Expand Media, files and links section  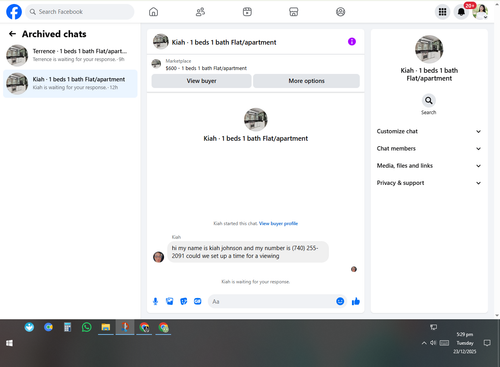[x=429, y=166]
